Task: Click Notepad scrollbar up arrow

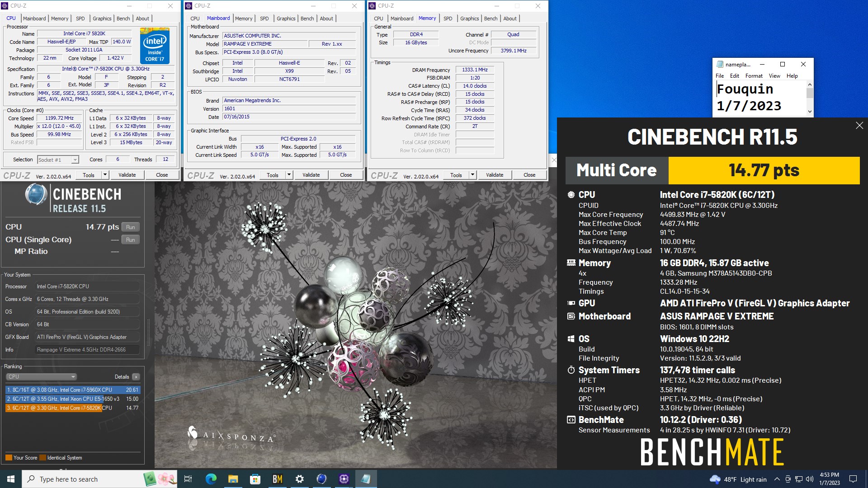Action: point(810,84)
